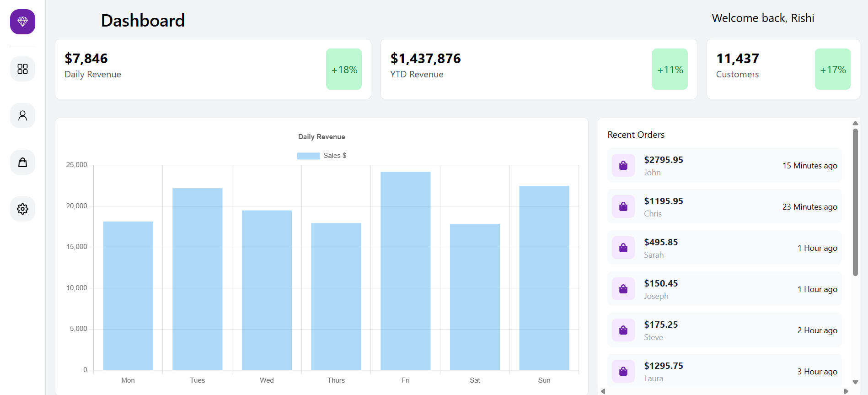Click the Wed revenue bar
The height and width of the screenshot is (395, 868).
tap(267, 290)
